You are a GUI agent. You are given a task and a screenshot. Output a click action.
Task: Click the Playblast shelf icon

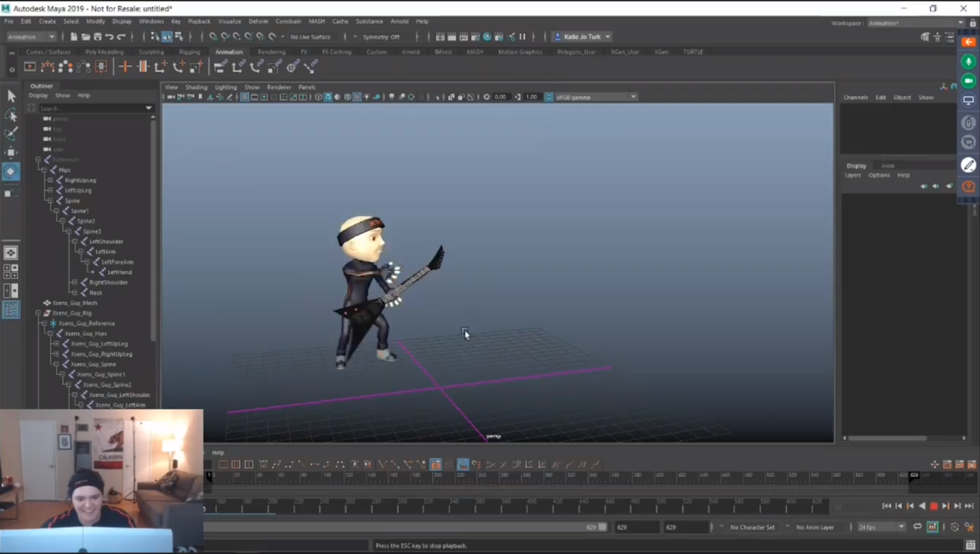pyautogui.click(x=29, y=67)
